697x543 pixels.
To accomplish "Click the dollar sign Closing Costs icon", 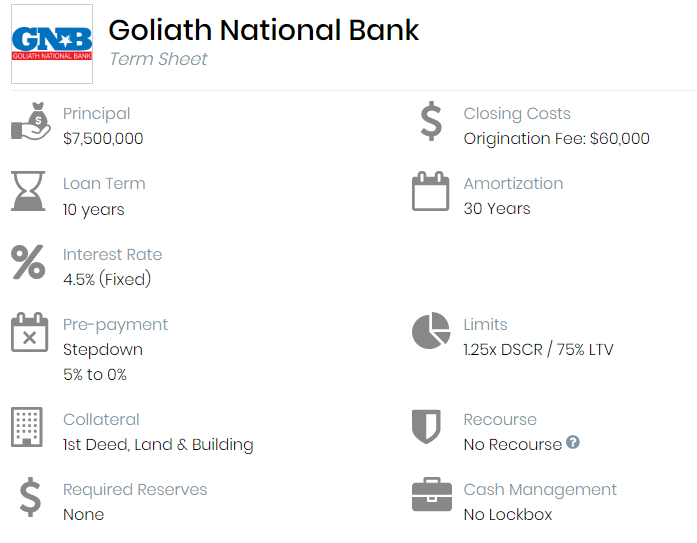I will click(431, 121).
